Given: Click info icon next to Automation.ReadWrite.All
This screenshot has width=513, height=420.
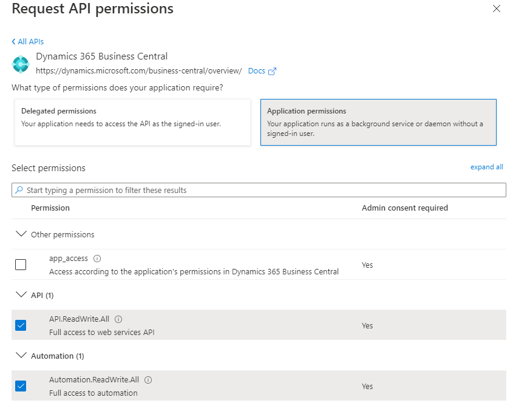Looking at the screenshot, I should tap(148, 380).
